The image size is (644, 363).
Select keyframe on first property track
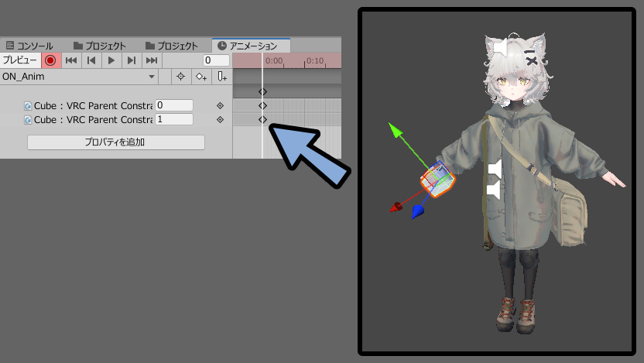[262, 105]
